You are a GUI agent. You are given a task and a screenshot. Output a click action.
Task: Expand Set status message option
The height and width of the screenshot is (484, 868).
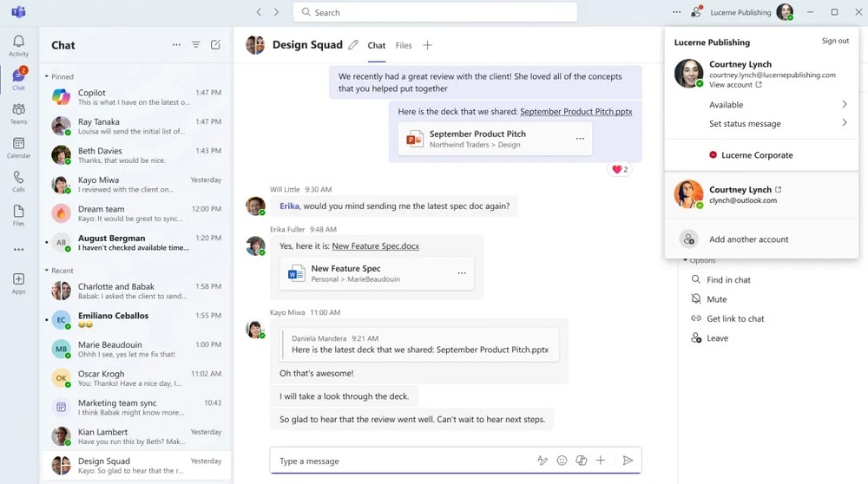(x=844, y=123)
